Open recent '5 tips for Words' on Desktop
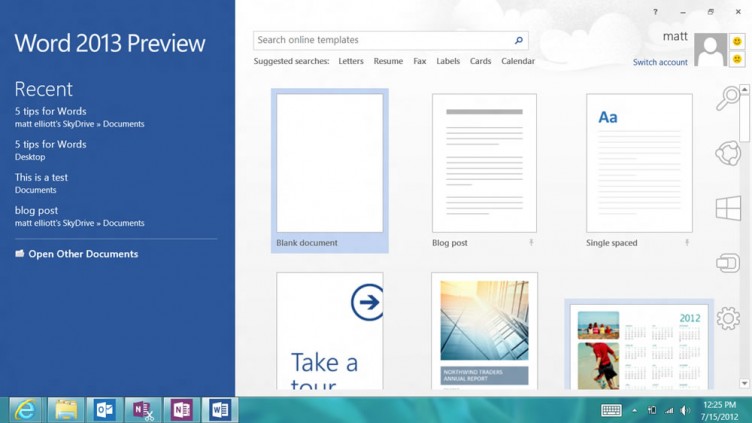 tap(50, 150)
